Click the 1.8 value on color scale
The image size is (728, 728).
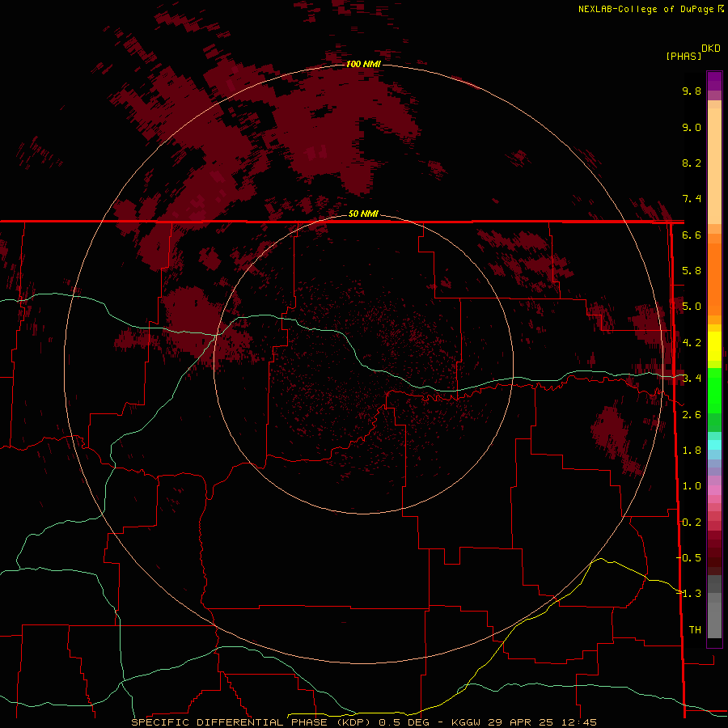coord(692,451)
